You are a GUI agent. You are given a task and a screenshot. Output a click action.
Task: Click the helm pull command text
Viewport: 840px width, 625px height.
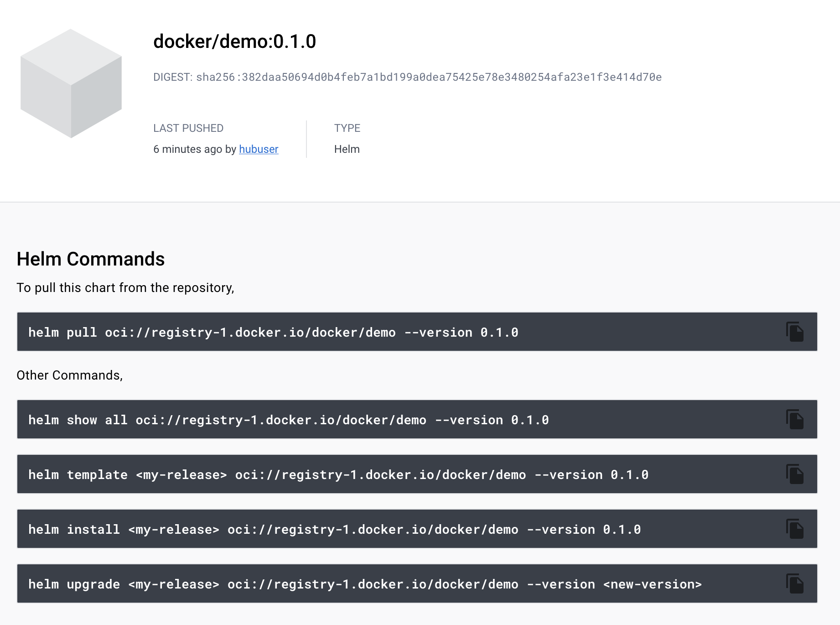[273, 333]
